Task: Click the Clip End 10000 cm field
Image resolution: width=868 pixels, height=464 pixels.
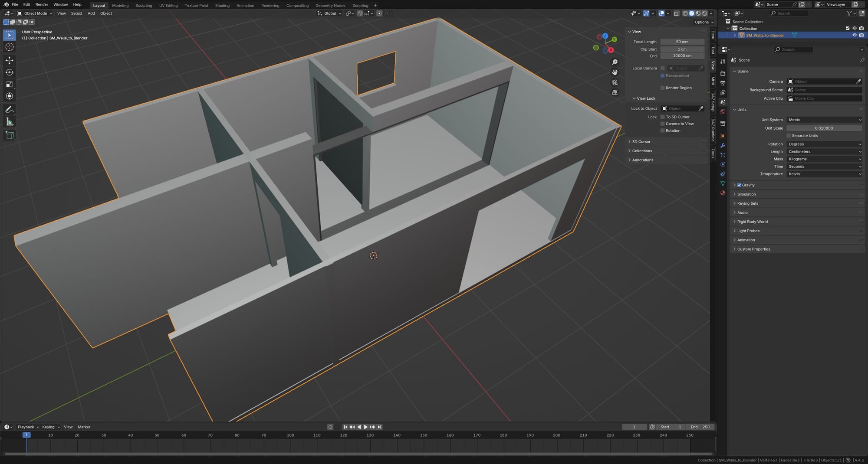Action: click(682, 56)
